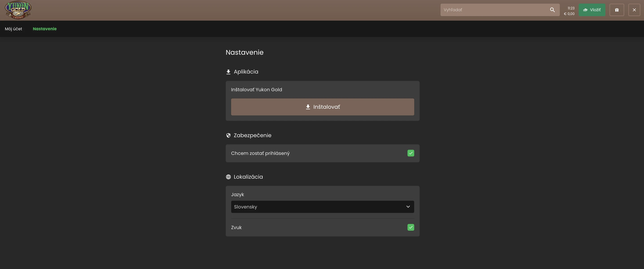Click the Inštalovať button
Image resolution: width=644 pixels, height=269 pixels.
click(x=322, y=107)
